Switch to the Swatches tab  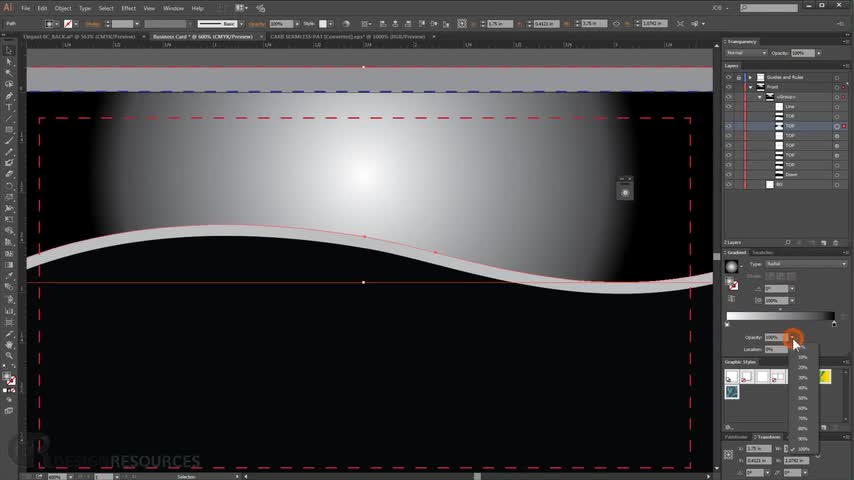(x=762, y=253)
